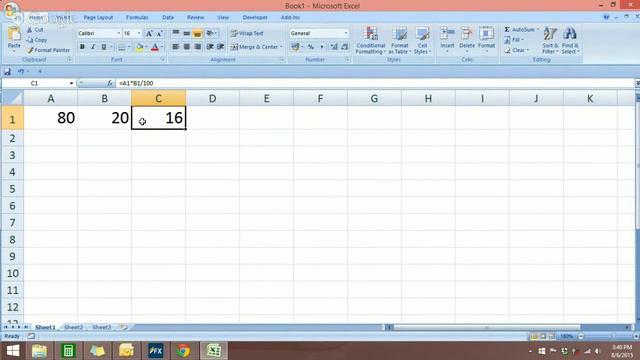
Task: Open the General number format dropdown
Action: click(346, 33)
